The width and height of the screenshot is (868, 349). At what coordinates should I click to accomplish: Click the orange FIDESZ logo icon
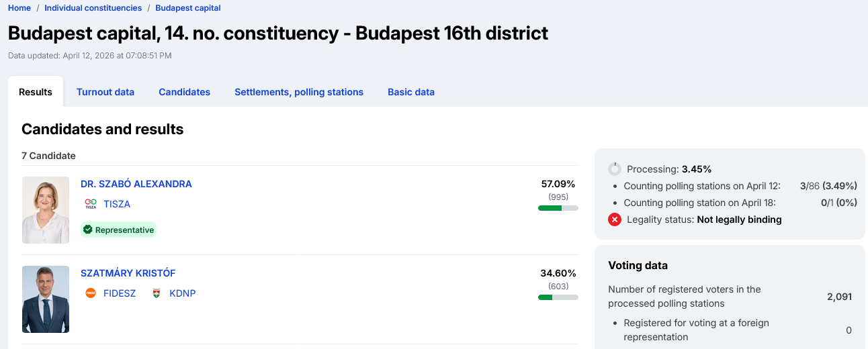tap(91, 293)
